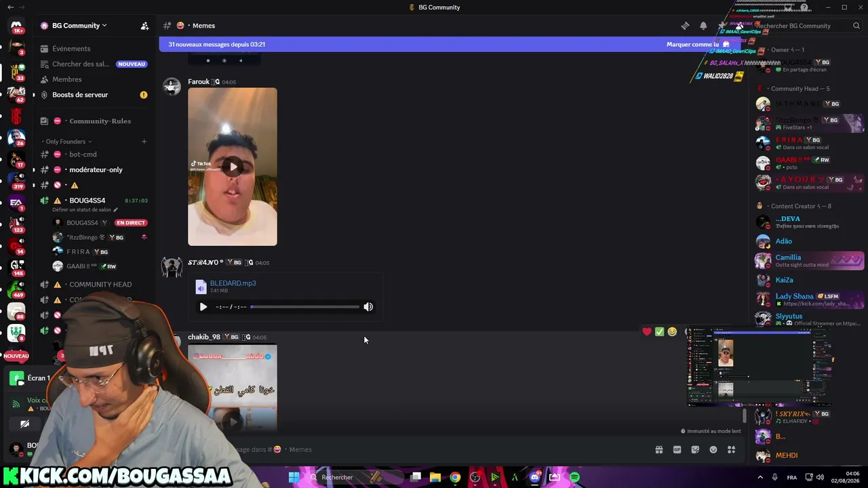Open File Explorer from the taskbar

click(435, 477)
